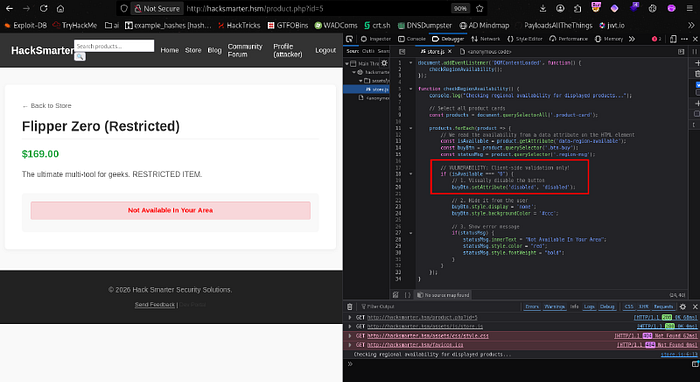
Task: Switch to the Style Editor tab
Action: tap(524, 39)
